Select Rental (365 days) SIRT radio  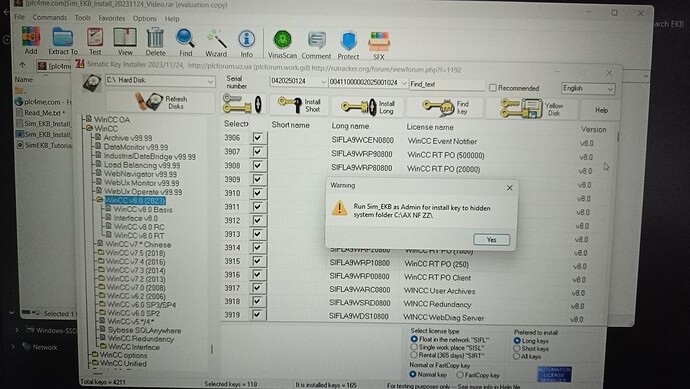(x=414, y=355)
